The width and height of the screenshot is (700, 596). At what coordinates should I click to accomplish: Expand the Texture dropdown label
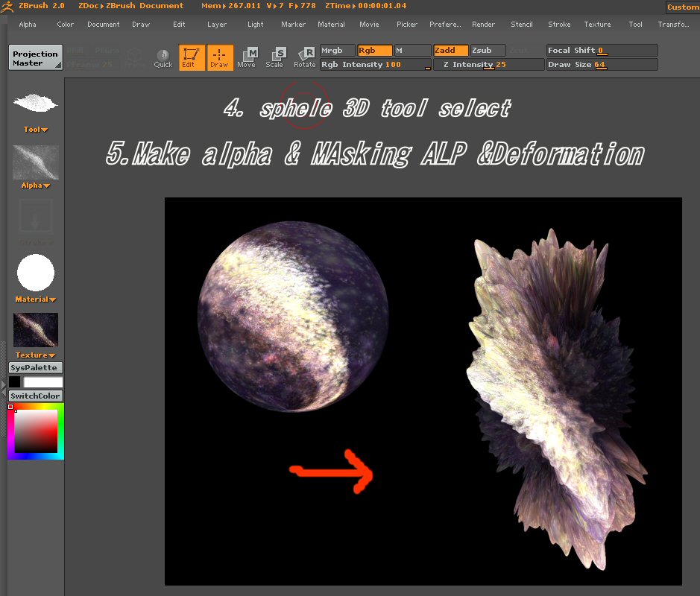coord(36,355)
